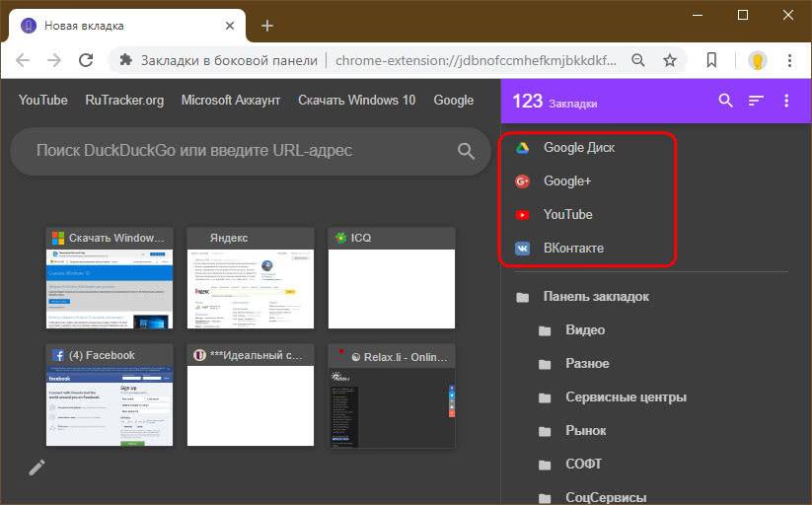The height and width of the screenshot is (505, 812).
Task: Open Microsoft Аккаунт bookmark link
Action: [x=231, y=100]
